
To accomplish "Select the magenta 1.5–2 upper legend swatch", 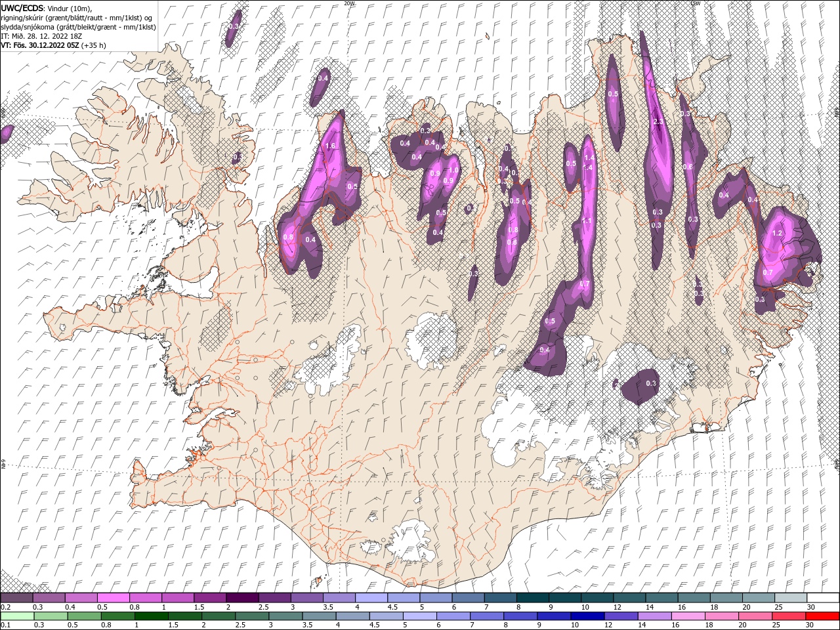I will 209,597.
